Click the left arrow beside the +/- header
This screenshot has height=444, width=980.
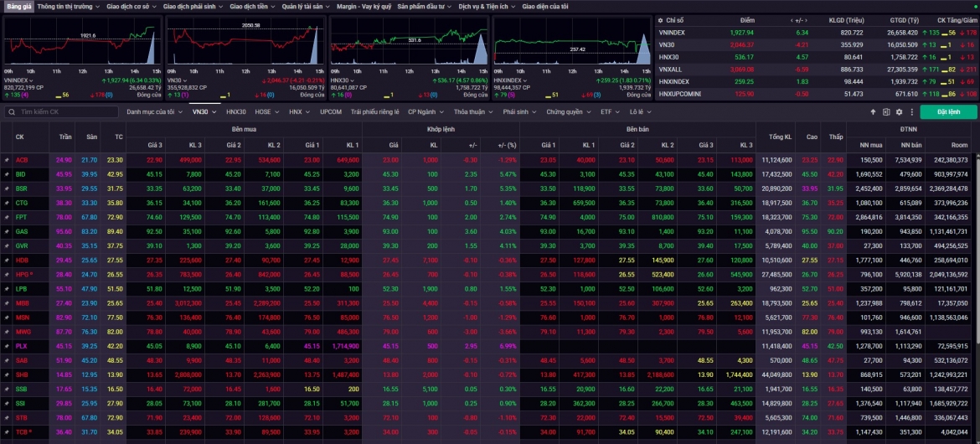[792, 21]
